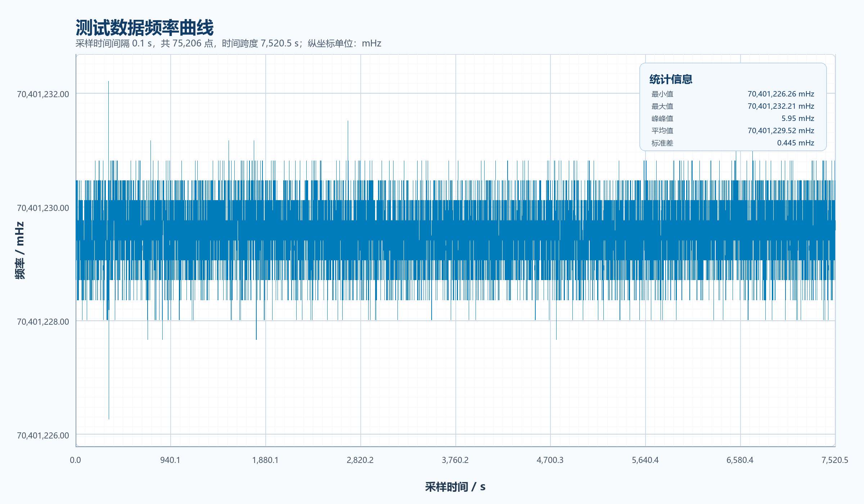The width and height of the screenshot is (864, 504).
Task: Click the 统计信息 panel heading
Action: [671, 79]
